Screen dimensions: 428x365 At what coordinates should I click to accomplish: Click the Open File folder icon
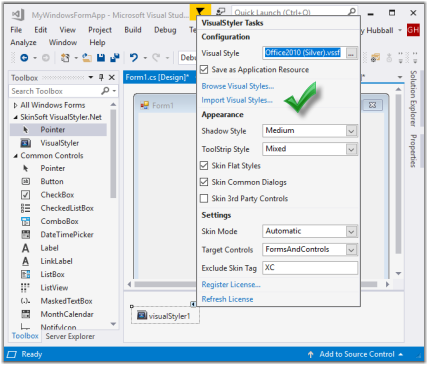click(x=87, y=58)
